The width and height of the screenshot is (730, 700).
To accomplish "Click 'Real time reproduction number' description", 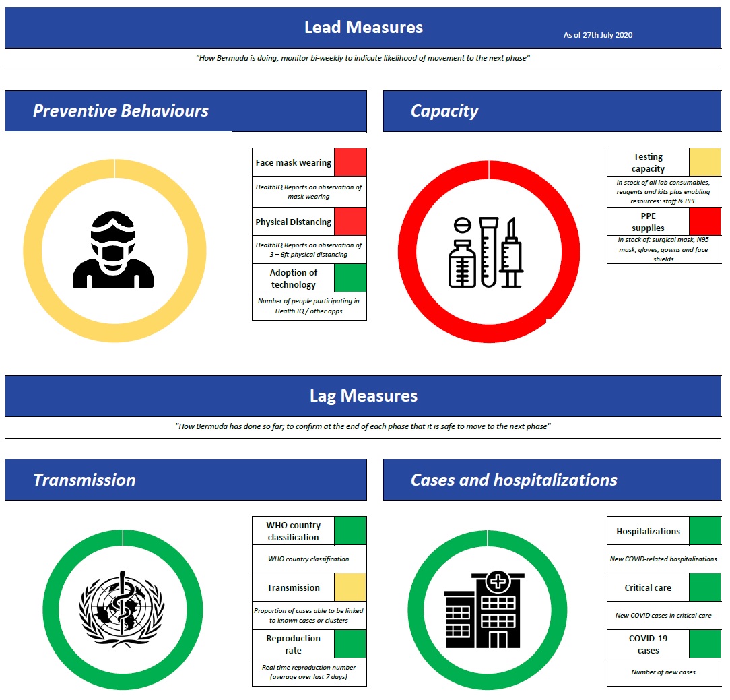I will click(308, 672).
